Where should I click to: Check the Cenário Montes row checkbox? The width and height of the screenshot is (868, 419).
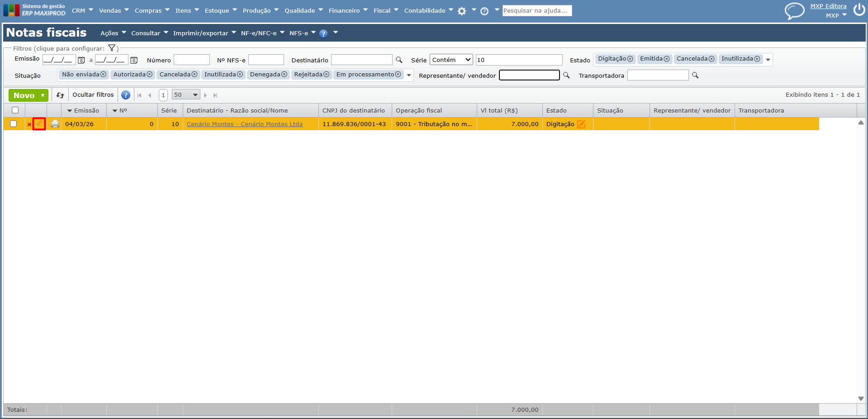14,124
